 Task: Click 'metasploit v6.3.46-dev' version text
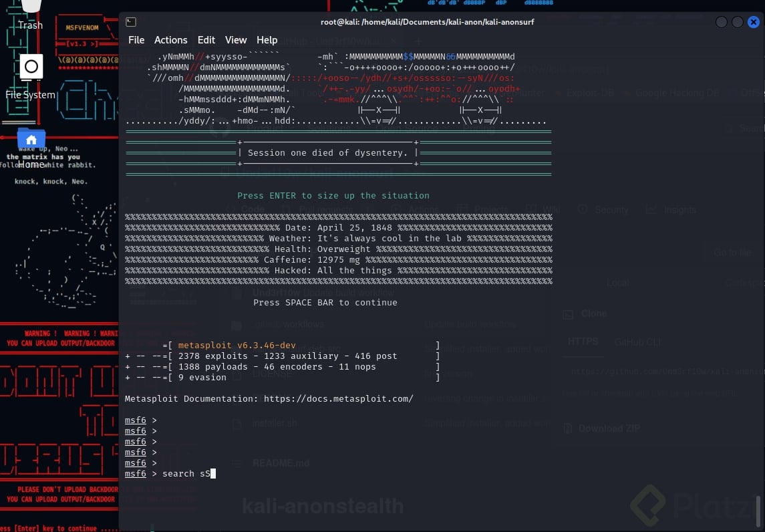point(237,346)
